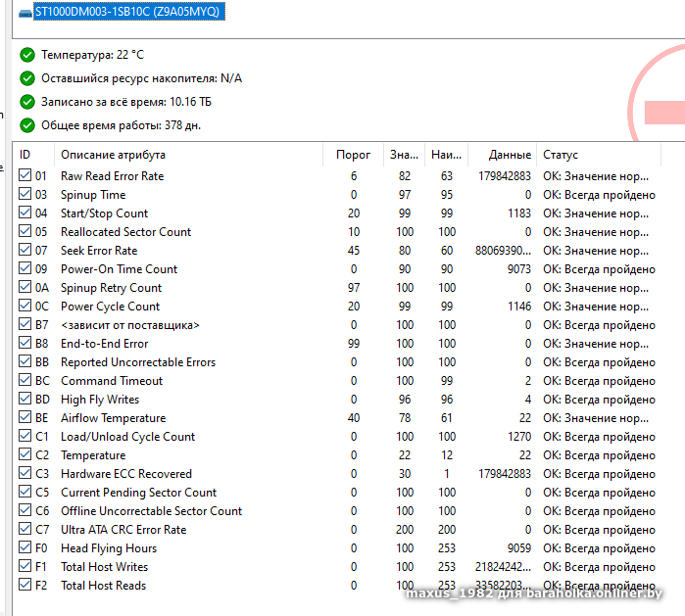685x616 pixels.
Task: Toggle the F1 Total Host Writes checkbox
Action: 24,566
